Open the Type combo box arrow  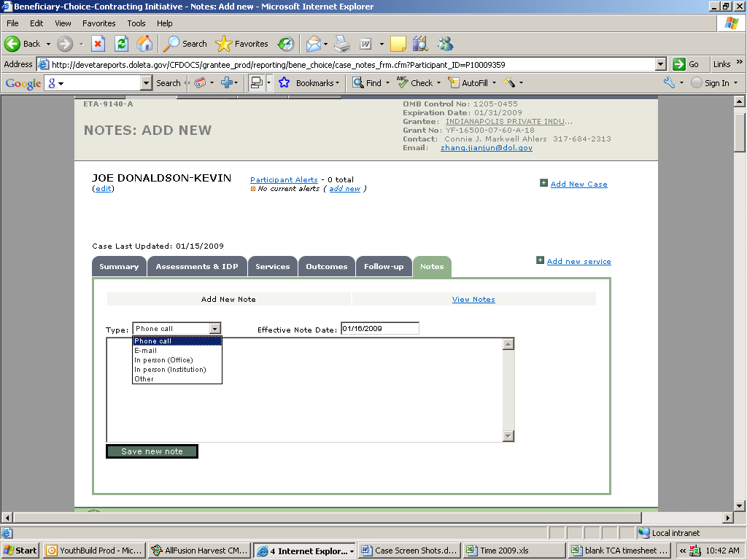point(215,329)
